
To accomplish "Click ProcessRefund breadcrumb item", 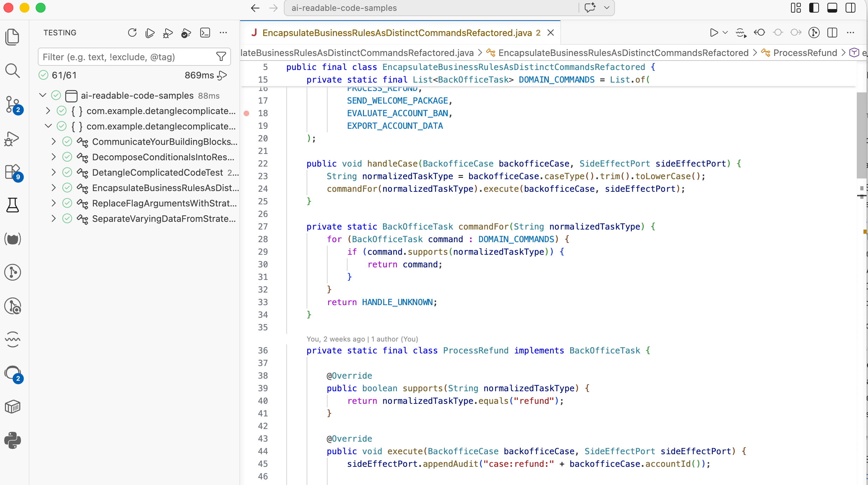I will (805, 53).
